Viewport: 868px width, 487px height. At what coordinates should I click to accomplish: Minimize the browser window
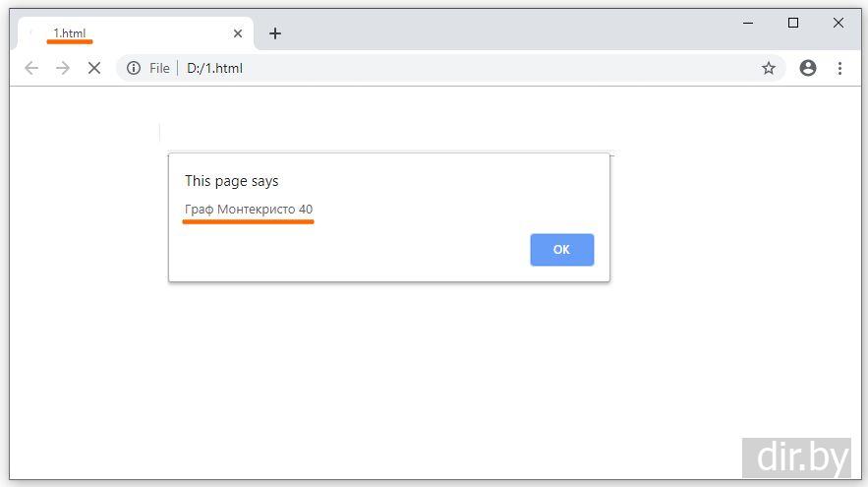(748, 23)
